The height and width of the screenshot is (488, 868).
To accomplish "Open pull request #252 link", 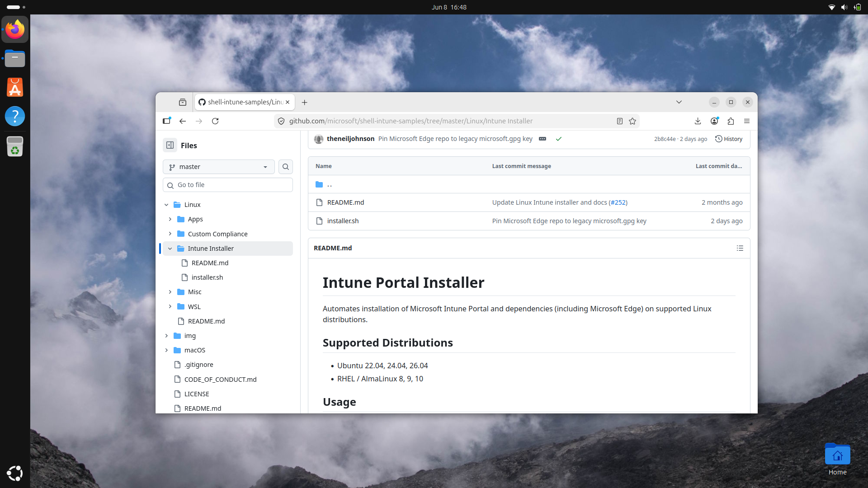I will (x=619, y=202).
